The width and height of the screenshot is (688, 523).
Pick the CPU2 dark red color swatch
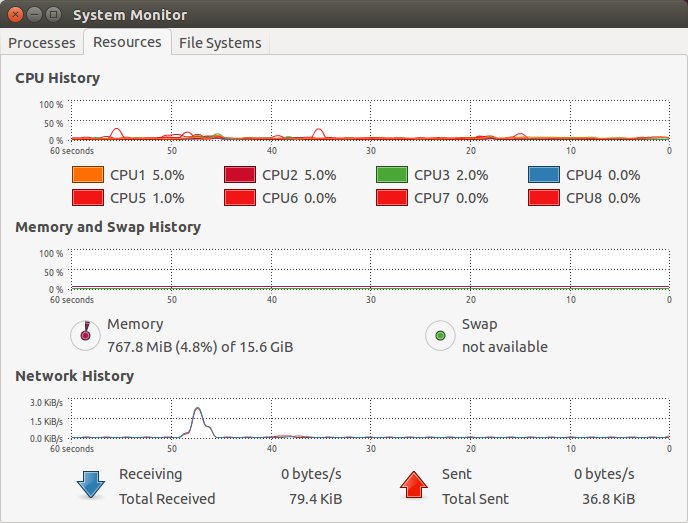pyautogui.click(x=240, y=175)
